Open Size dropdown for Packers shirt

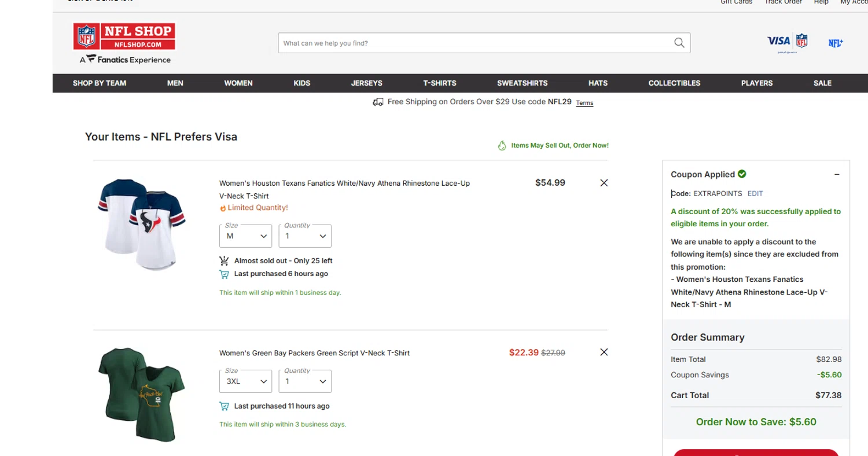(245, 381)
